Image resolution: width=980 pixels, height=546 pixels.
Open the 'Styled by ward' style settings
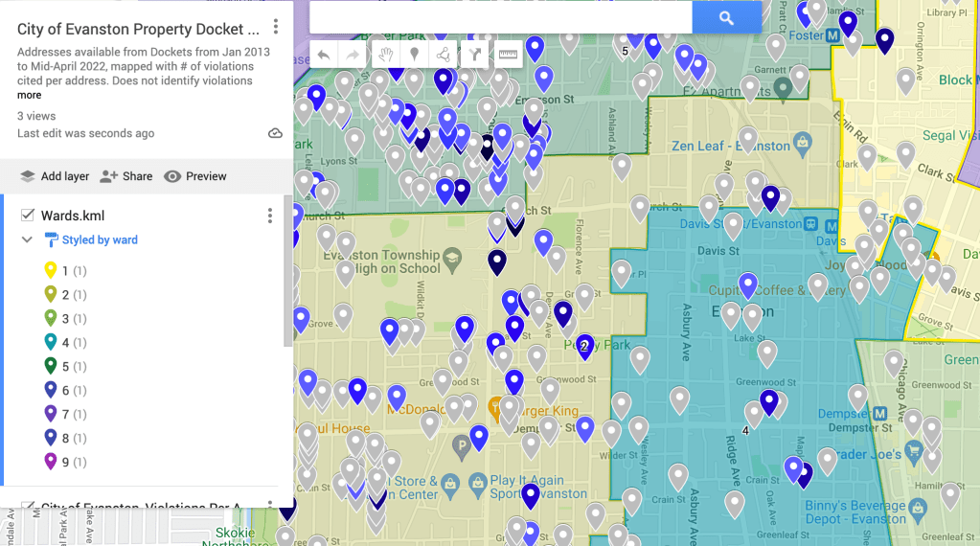99,239
